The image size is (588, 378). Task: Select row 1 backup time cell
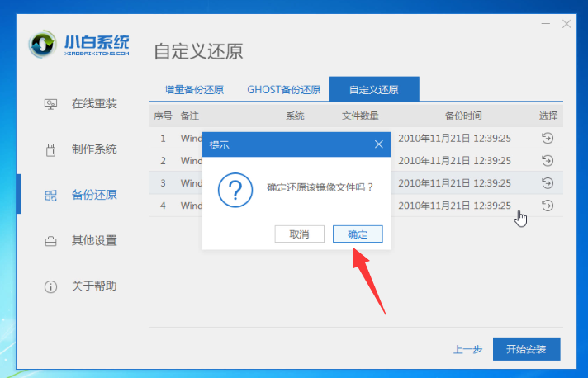pos(454,139)
